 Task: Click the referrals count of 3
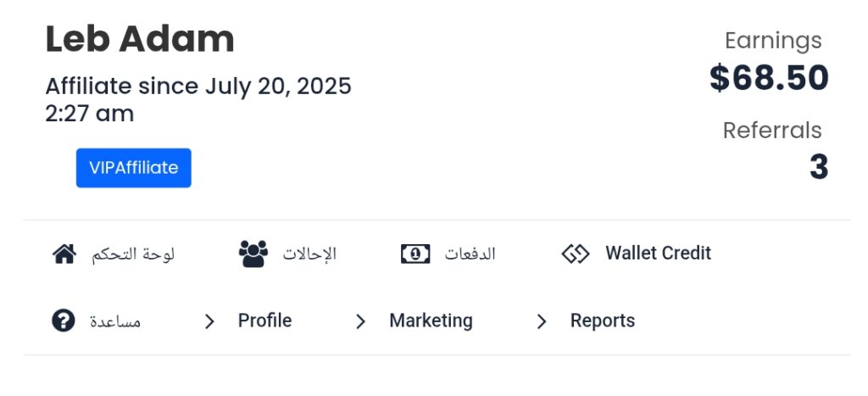coord(819,167)
